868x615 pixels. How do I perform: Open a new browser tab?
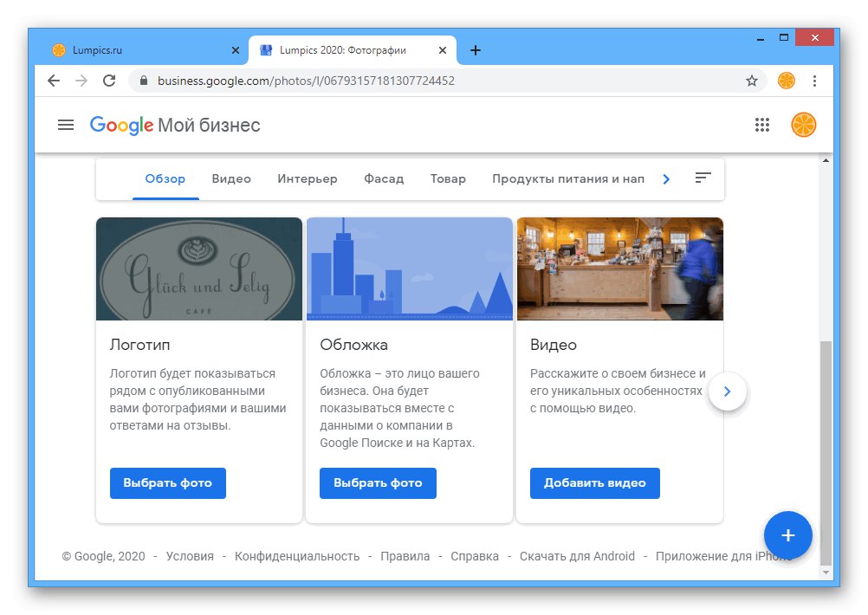pos(475,50)
